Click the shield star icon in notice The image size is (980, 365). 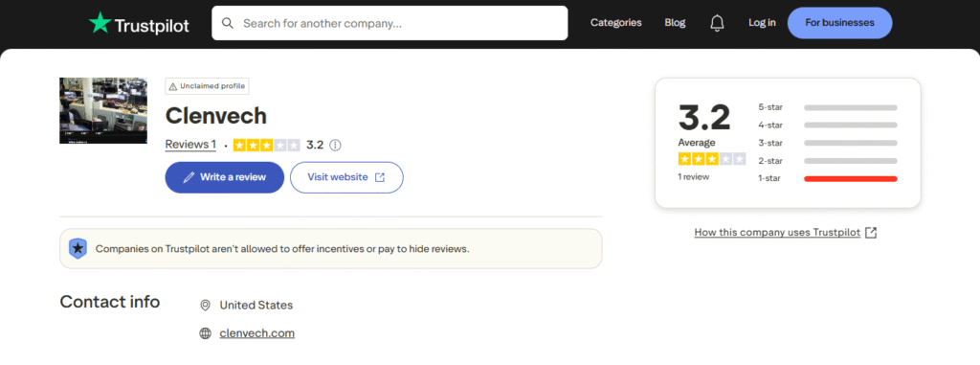click(78, 248)
